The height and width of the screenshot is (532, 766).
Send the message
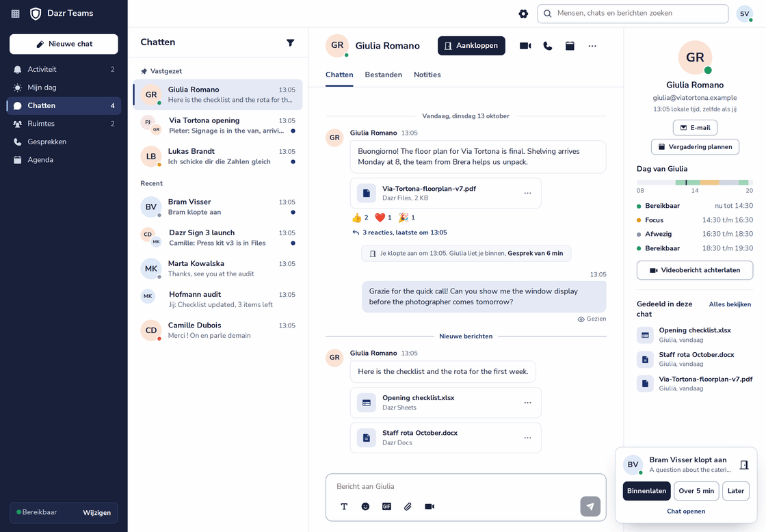[590, 507]
